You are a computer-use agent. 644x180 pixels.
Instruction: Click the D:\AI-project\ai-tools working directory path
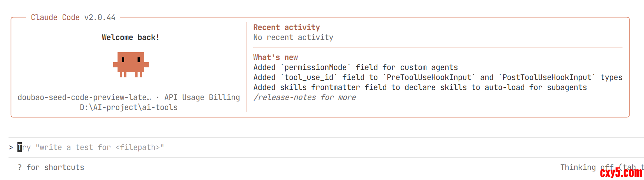129,107
